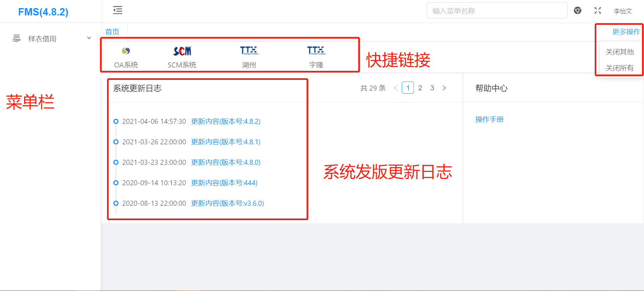Click the menu collapse hamburger icon

pyautogui.click(x=118, y=10)
